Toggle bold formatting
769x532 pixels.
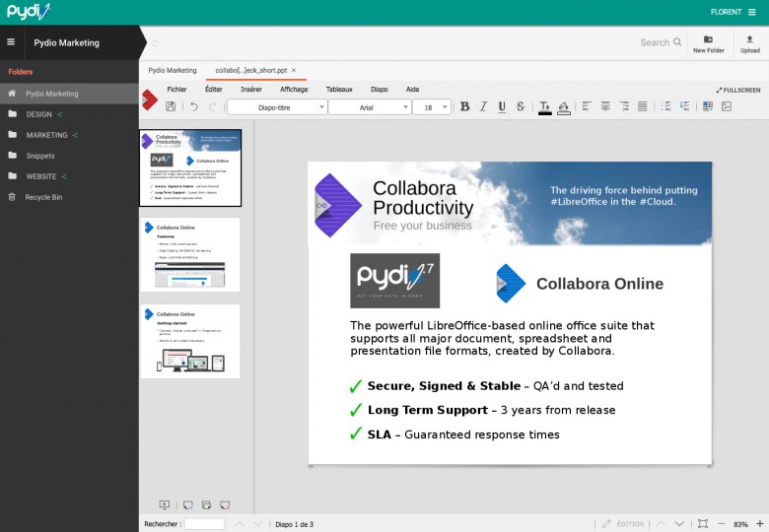[464, 106]
